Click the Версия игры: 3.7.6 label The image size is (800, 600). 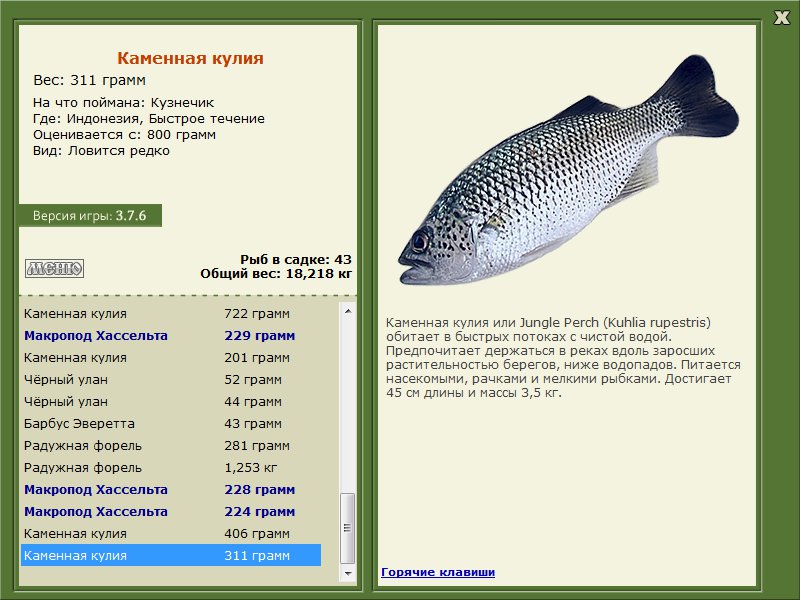(x=90, y=215)
